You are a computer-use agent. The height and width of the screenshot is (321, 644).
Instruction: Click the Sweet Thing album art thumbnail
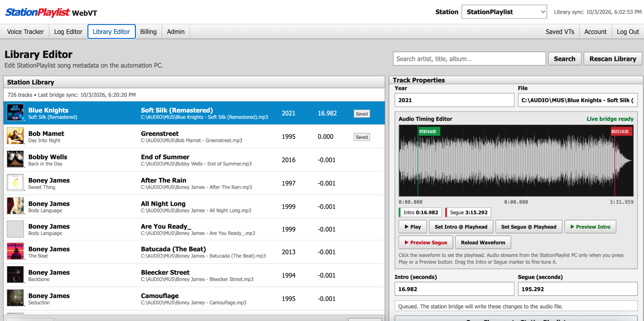point(15,182)
